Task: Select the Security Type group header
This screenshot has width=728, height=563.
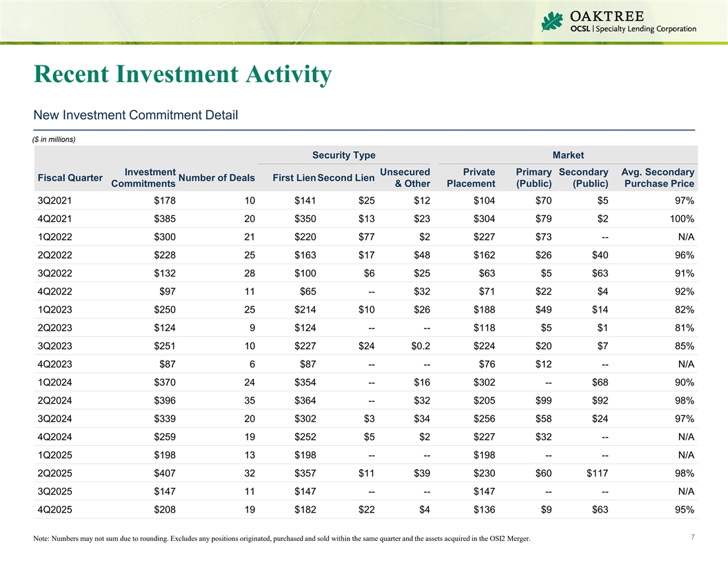Action: click(343, 155)
